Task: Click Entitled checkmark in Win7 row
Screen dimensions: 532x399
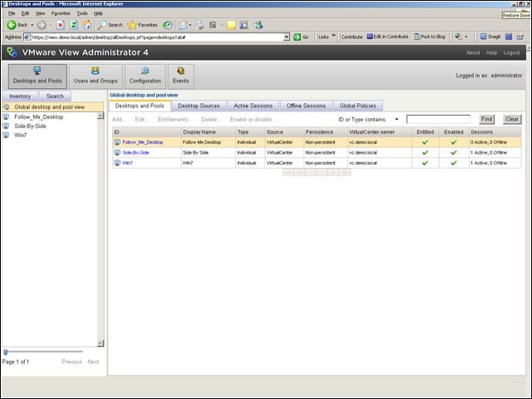Action: pos(425,163)
